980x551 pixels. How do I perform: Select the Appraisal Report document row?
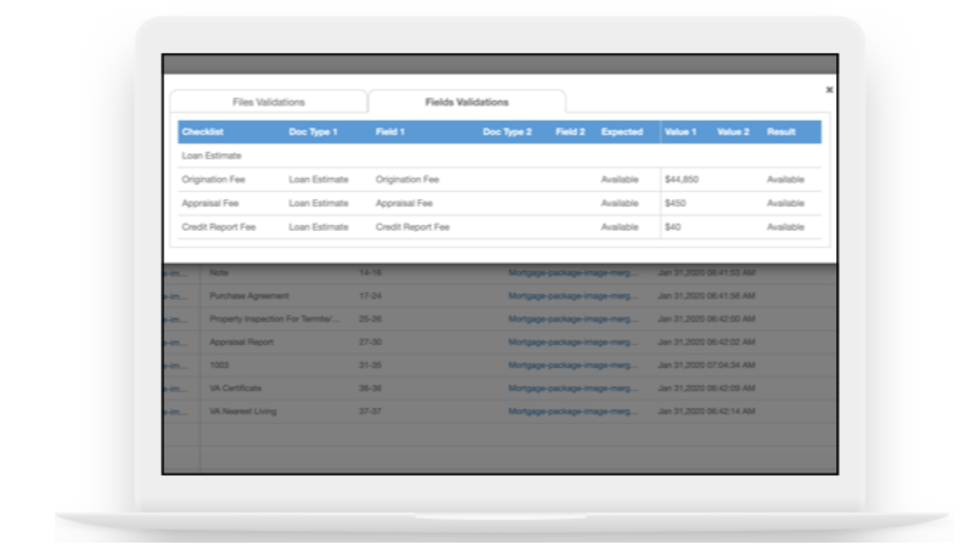pyautogui.click(x=500, y=342)
